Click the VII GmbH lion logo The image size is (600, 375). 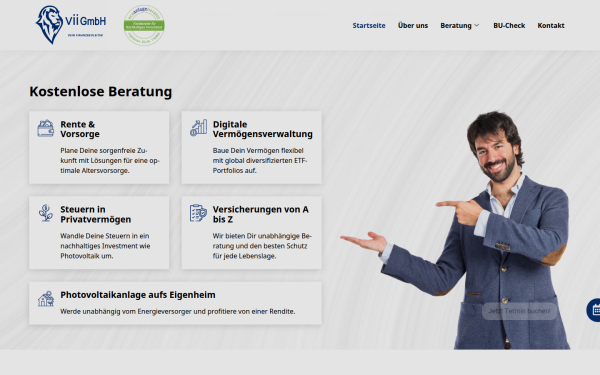(x=71, y=25)
